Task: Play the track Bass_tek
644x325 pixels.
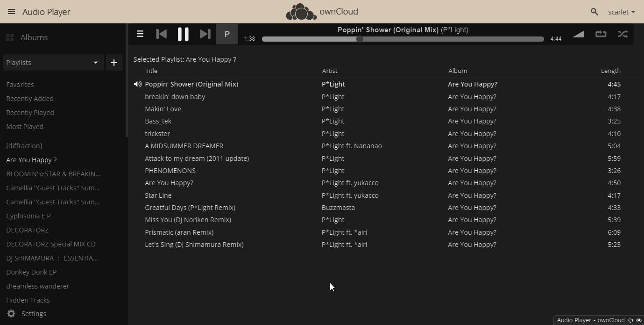Action: click(158, 121)
